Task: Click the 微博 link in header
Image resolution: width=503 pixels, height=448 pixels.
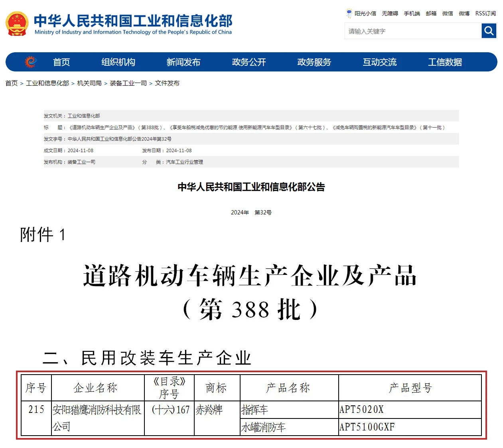Action: (464, 14)
